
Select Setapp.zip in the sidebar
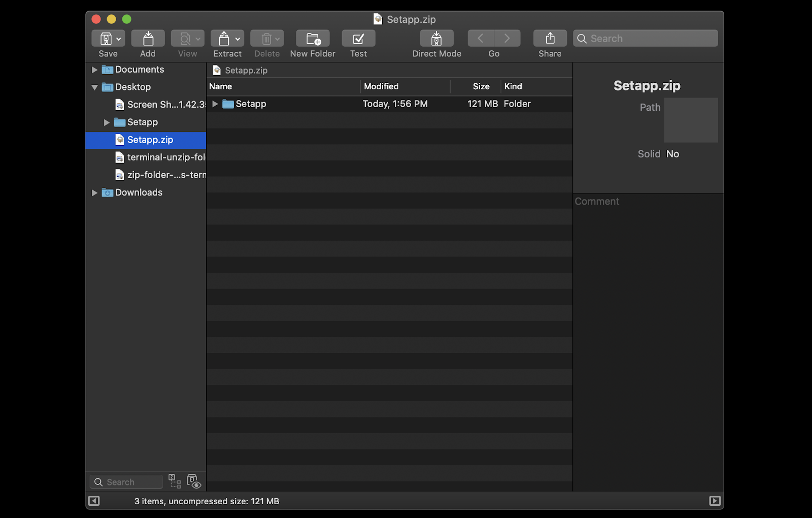pos(146,140)
